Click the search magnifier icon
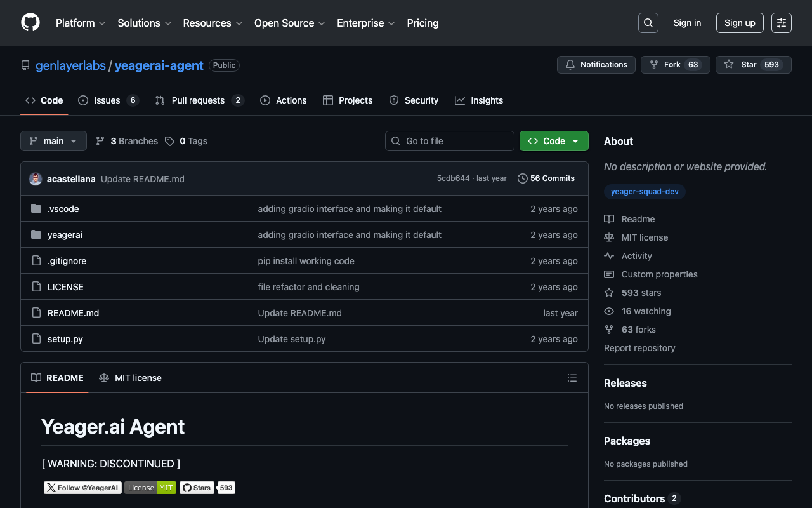This screenshot has height=508, width=812. [648, 23]
